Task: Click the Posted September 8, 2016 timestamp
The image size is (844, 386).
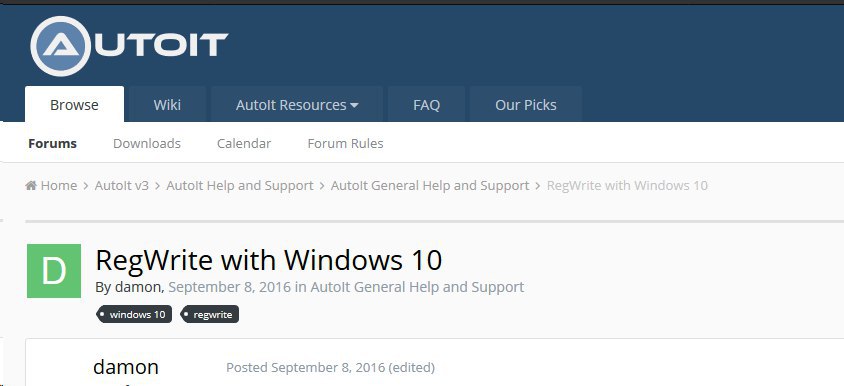Action: click(x=305, y=368)
